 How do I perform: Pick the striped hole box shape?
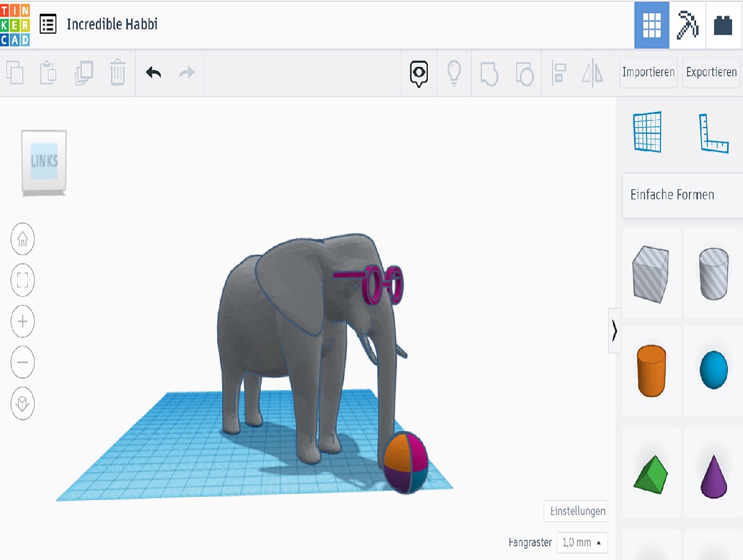650,273
